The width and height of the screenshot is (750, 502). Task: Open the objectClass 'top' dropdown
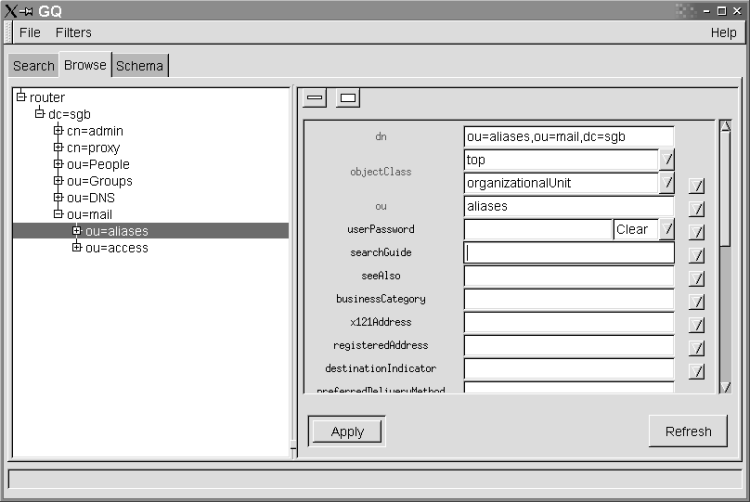[668, 159]
